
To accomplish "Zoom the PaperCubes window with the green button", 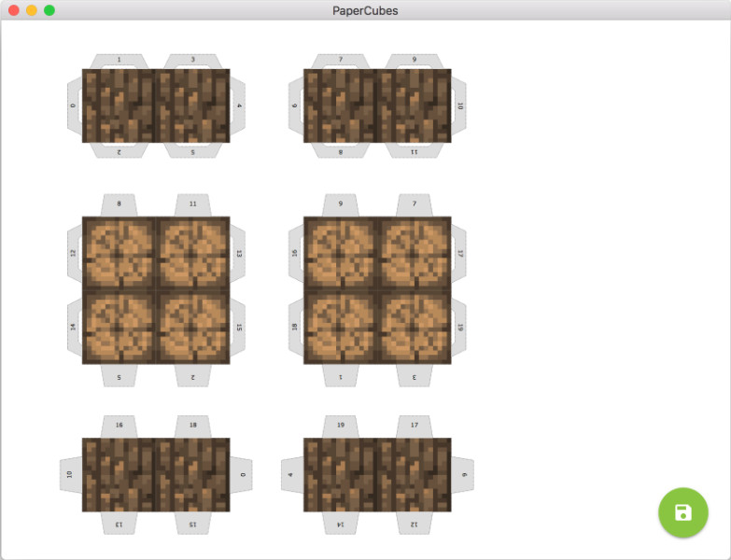I will click(49, 10).
